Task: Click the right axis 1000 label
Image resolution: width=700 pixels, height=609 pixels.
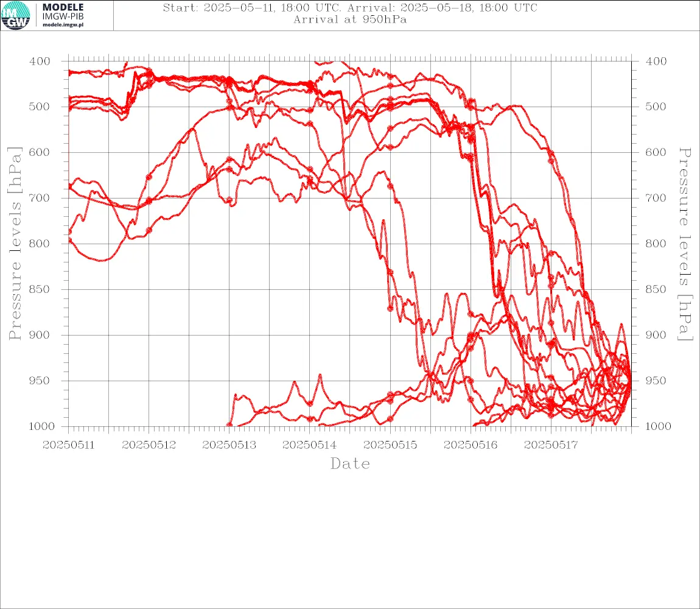Action: click(x=658, y=426)
